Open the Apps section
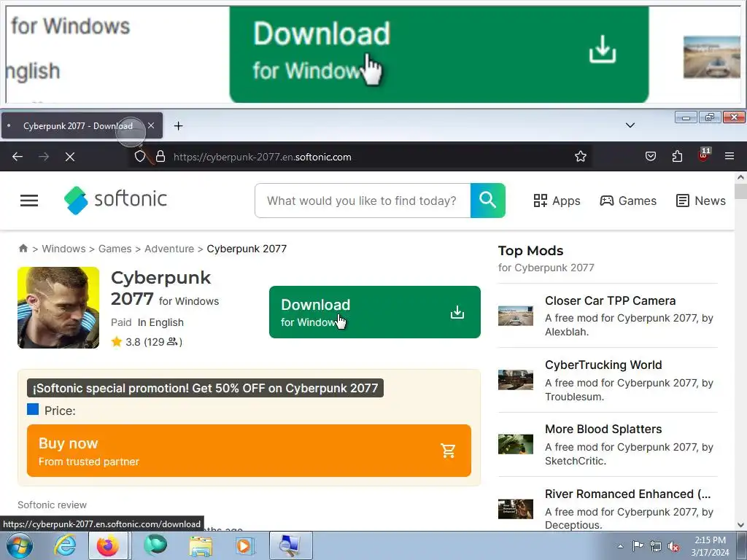Viewport: 747px width, 560px height. click(557, 201)
